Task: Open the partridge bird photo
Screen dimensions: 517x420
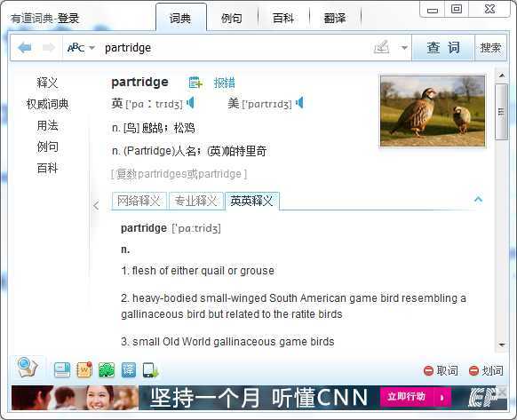Action: click(x=433, y=111)
